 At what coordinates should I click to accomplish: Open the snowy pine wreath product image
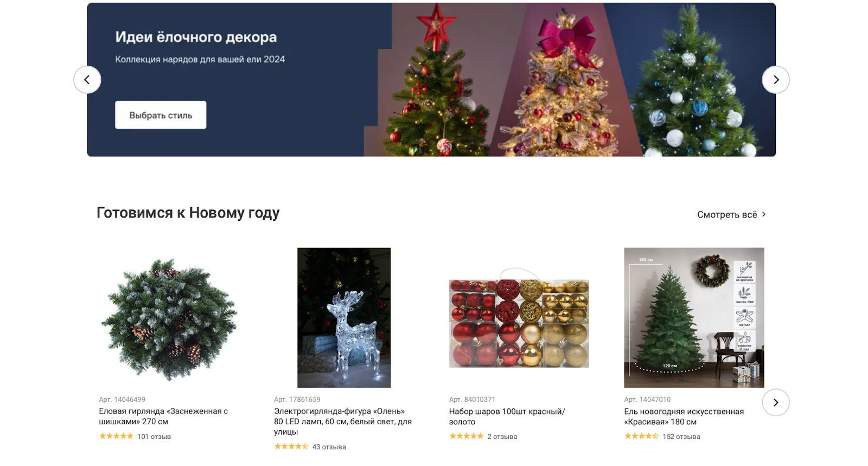[169, 318]
